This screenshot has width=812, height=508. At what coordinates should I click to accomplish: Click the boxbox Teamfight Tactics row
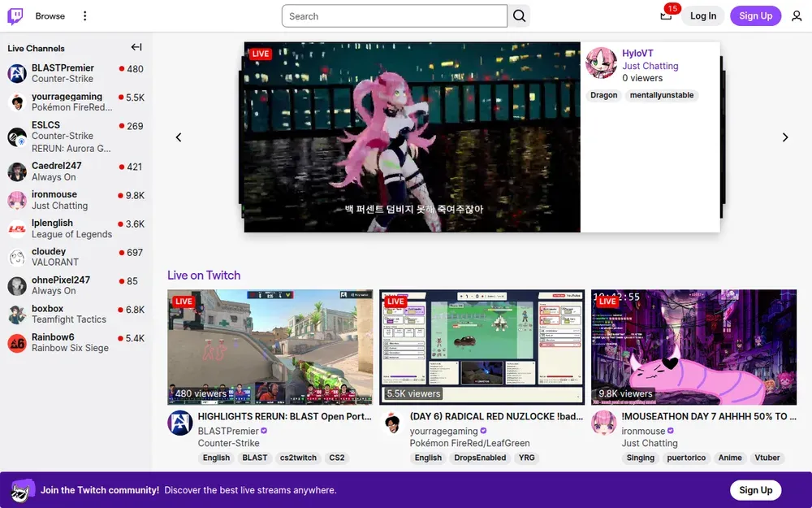[x=76, y=314]
